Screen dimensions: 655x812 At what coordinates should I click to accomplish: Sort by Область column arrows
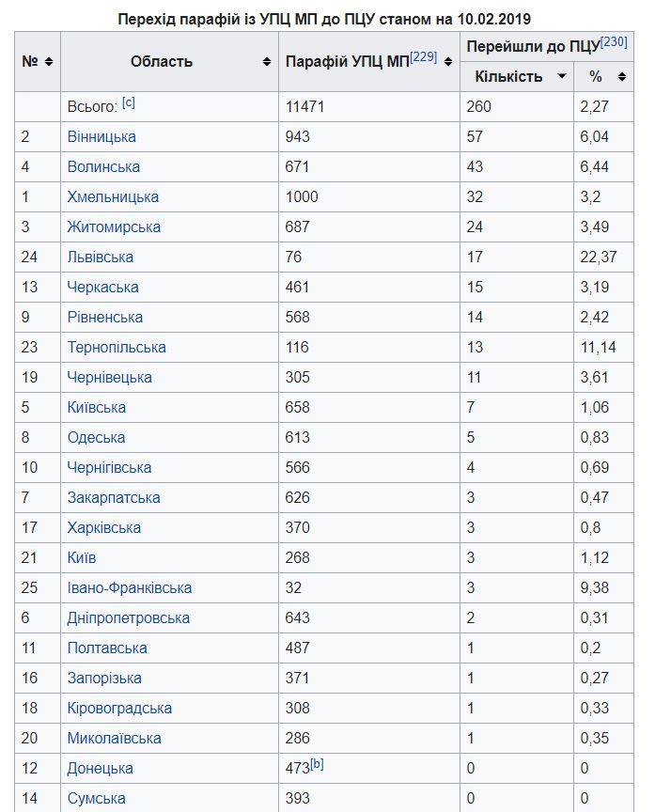(x=267, y=61)
